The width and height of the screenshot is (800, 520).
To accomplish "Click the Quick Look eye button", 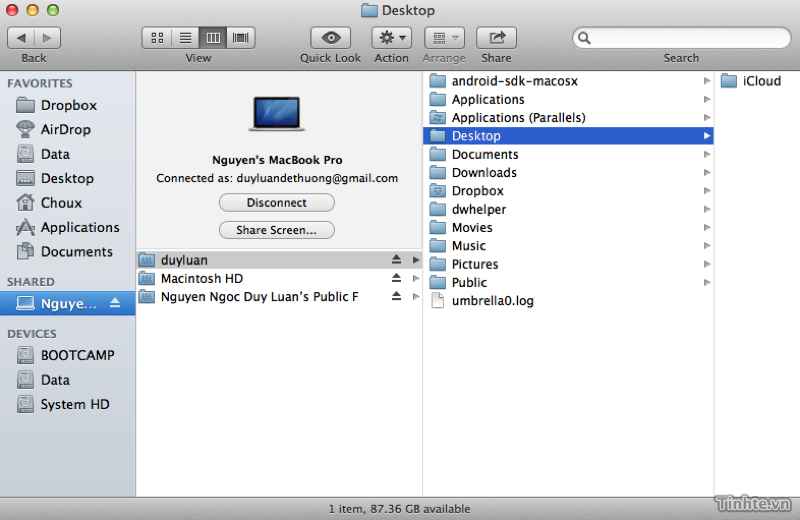I will [331, 38].
